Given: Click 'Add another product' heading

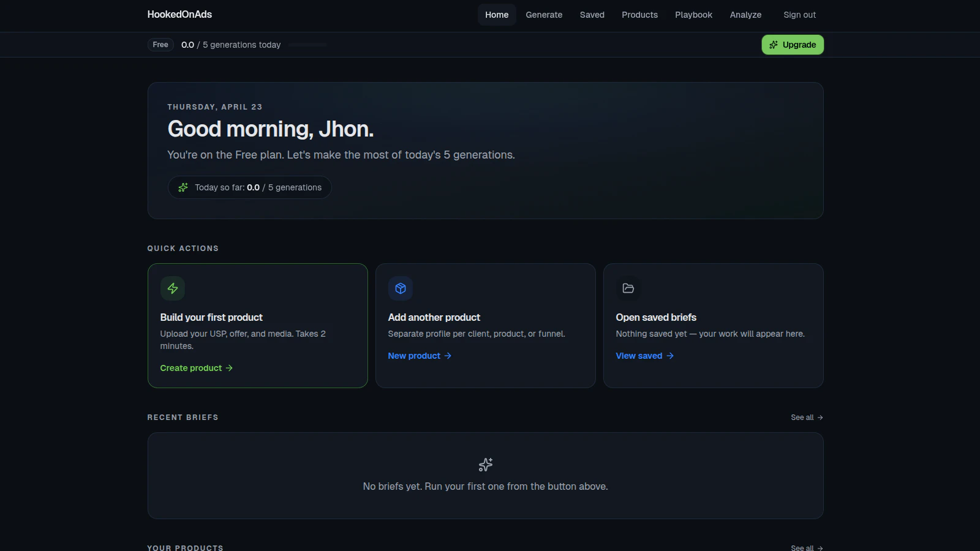Looking at the screenshot, I should (434, 317).
